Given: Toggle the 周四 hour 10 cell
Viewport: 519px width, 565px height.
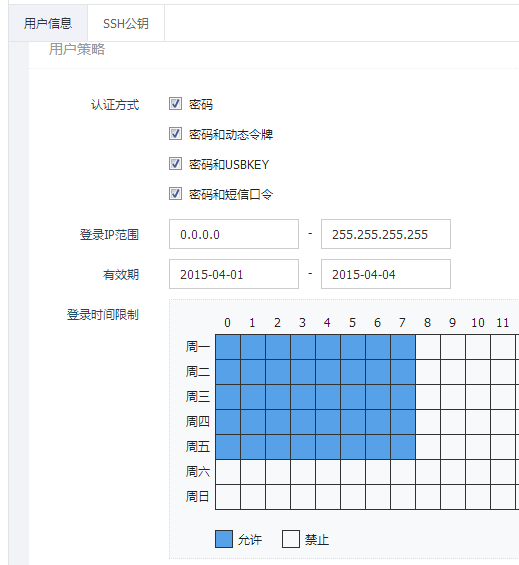Looking at the screenshot, I should point(478,422).
